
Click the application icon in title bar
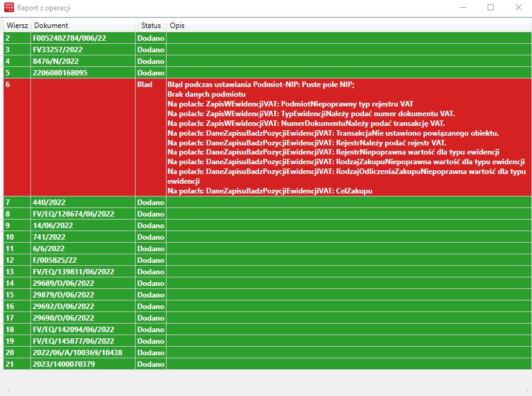(x=9, y=8)
